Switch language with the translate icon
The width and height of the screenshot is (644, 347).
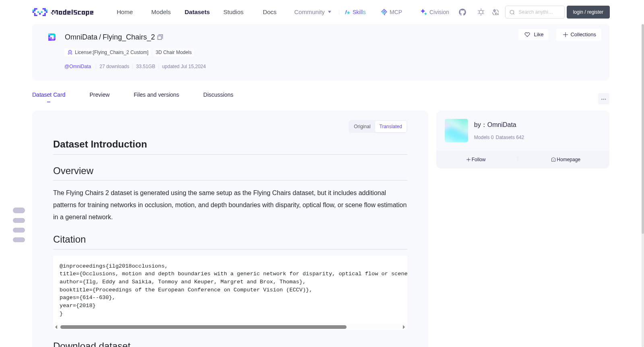pyautogui.click(x=495, y=12)
